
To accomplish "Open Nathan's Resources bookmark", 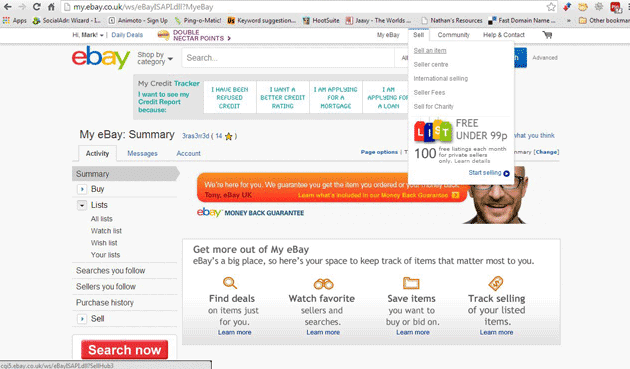I will (x=452, y=20).
